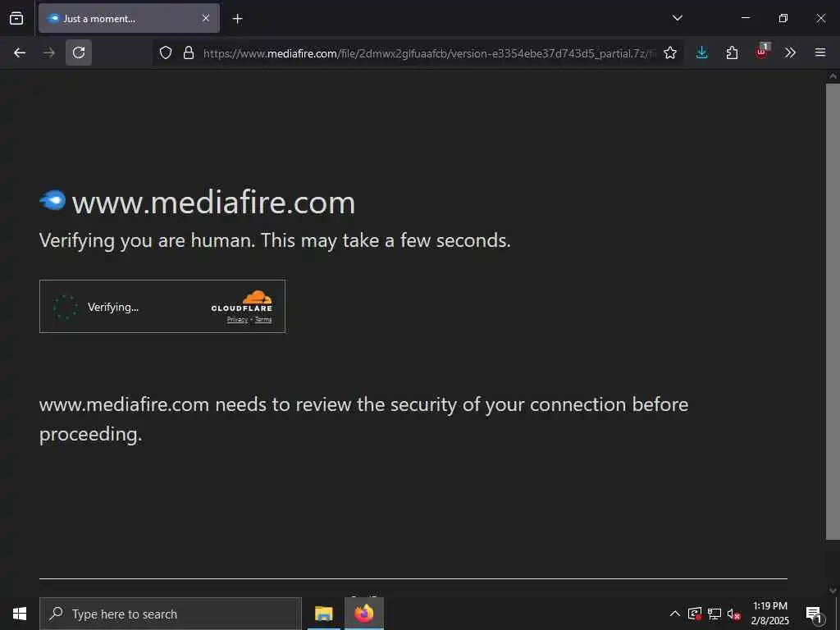Switch to Firefox taskbar icon
The width and height of the screenshot is (840, 630).
coord(363,614)
